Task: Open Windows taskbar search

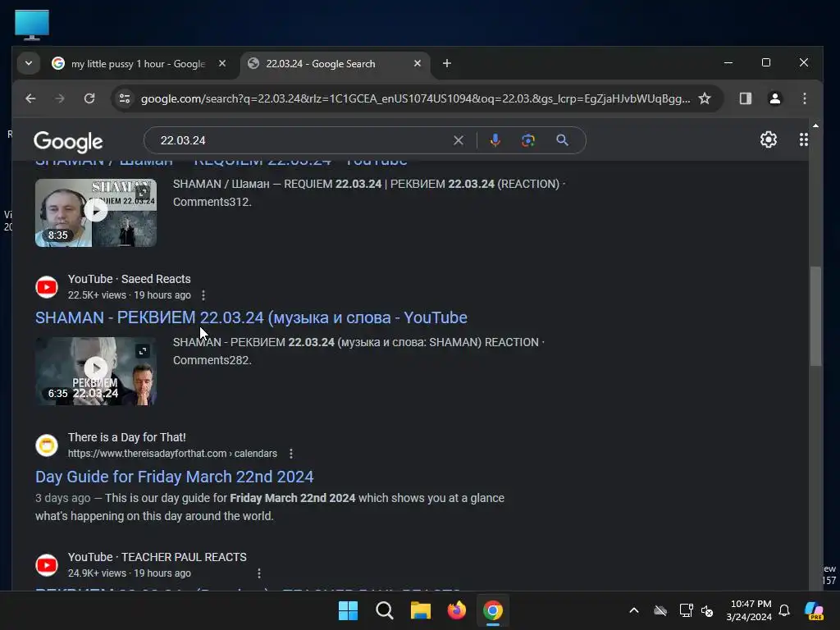Action: pos(385,610)
